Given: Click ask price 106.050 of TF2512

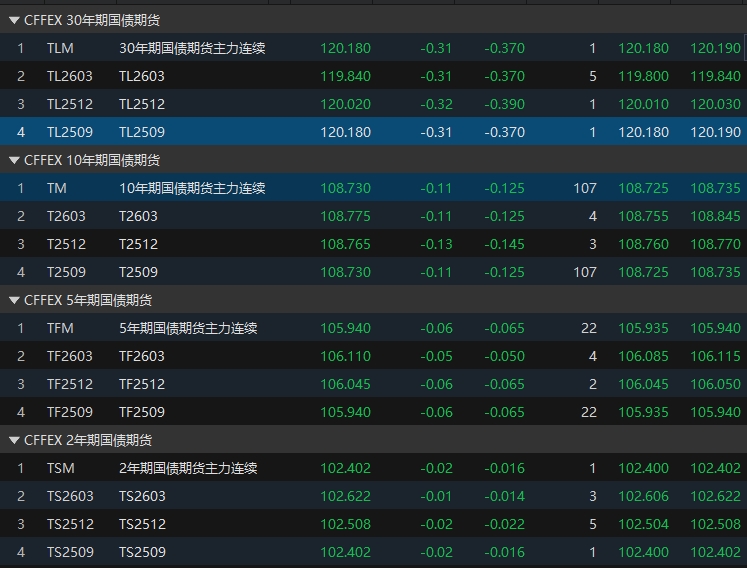Looking at the screenshot, I should 716,385.
